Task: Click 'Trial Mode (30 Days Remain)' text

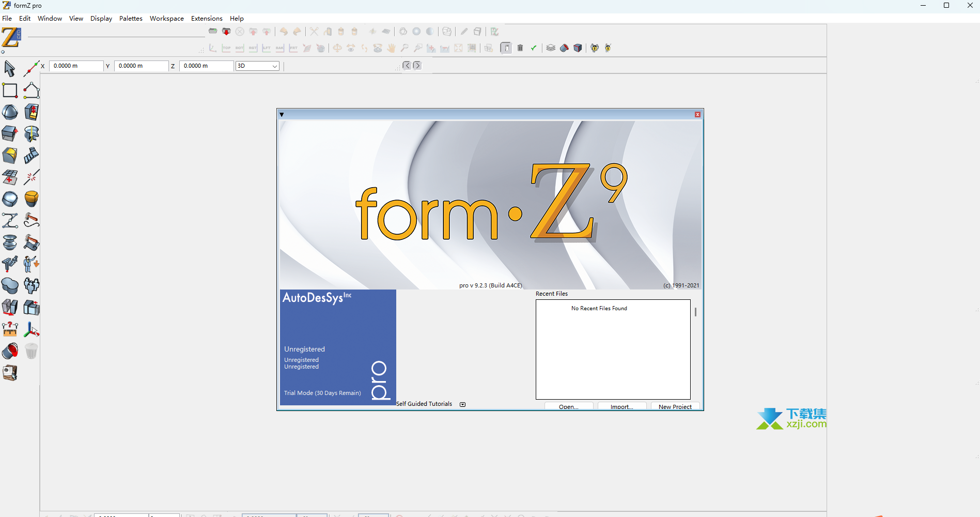Action: (x=322, y=393)
